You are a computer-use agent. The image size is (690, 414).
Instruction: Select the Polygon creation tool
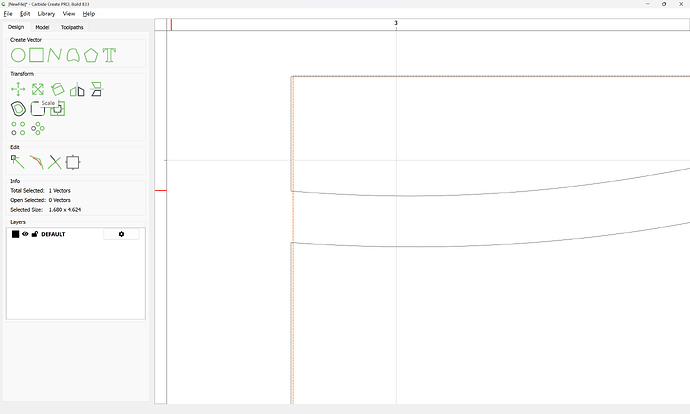[x=91, y=55]
